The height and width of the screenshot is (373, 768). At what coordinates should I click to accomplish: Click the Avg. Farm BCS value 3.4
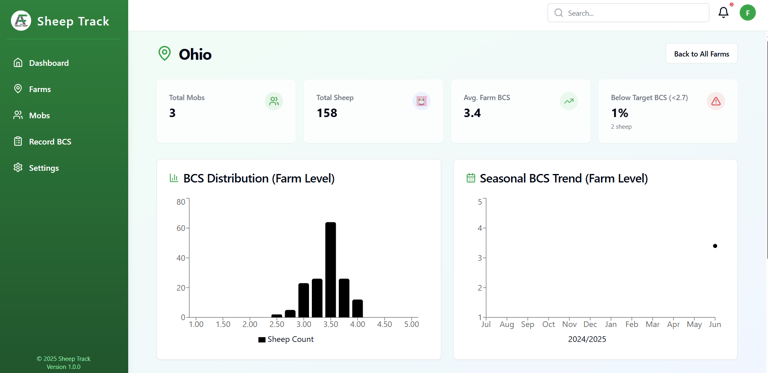coord(472,113)
